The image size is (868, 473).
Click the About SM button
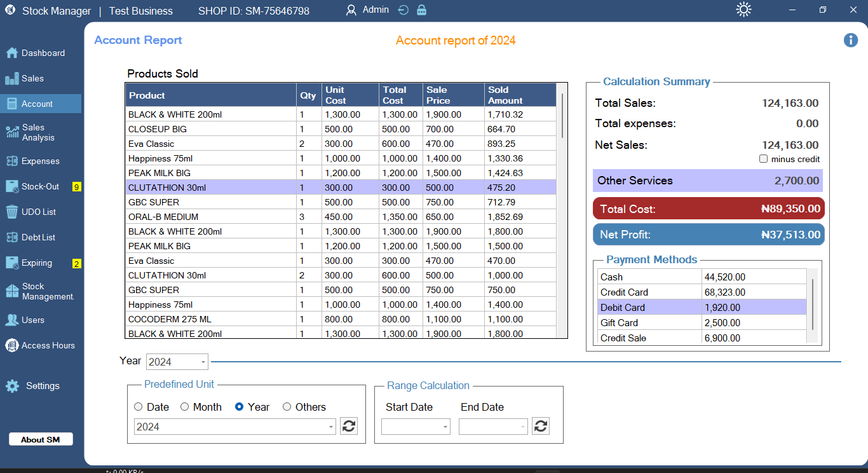pos(40,439)
